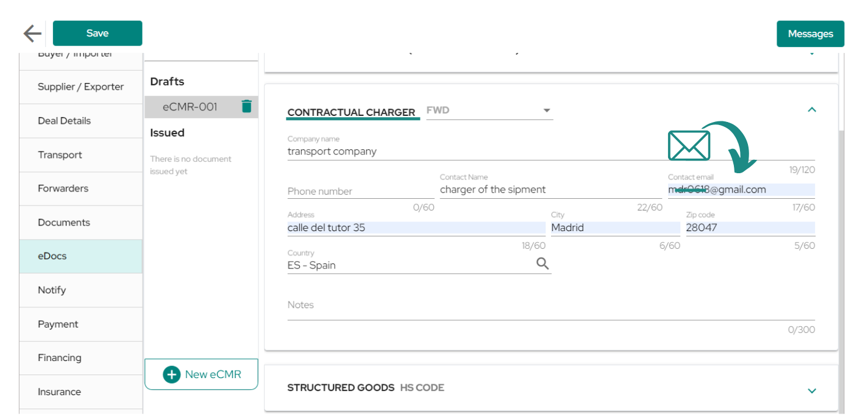Open Messages
The height and width of the screenshot is (419, 868).
(810, 34)
